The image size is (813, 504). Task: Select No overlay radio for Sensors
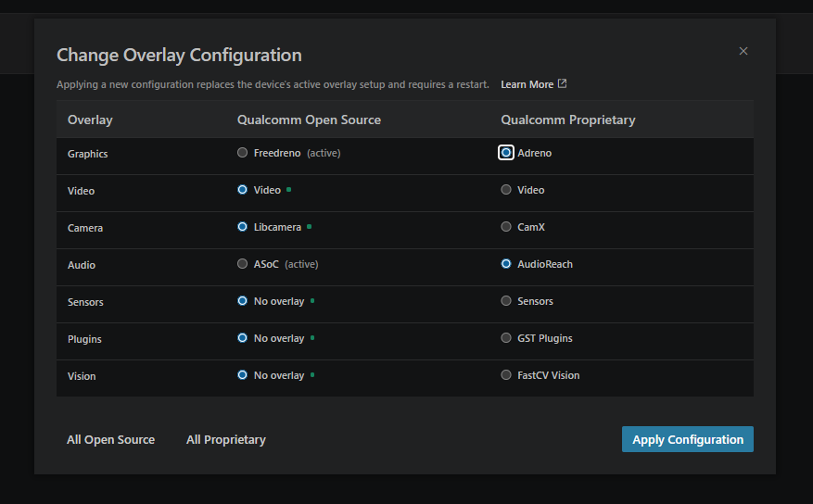[242, 301]
